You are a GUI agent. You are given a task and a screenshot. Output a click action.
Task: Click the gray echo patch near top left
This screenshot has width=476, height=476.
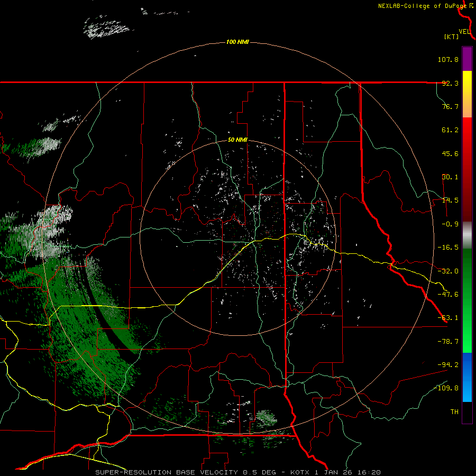[106, 28]
